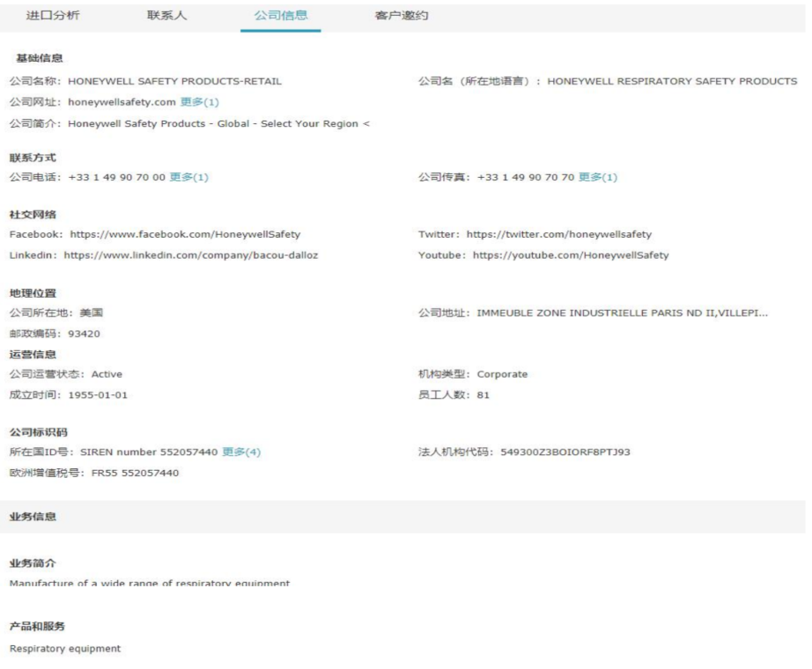Viewport: 812px width, 669px height.
Task: Select SIREN number 552057440
Action: tap(149, 452)
